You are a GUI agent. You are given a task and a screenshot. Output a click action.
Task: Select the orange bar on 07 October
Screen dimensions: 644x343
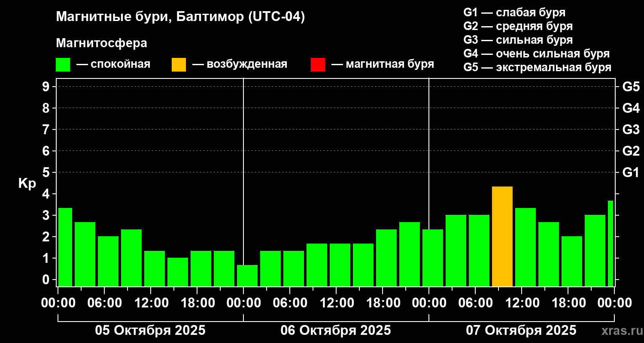pos(502,237)
